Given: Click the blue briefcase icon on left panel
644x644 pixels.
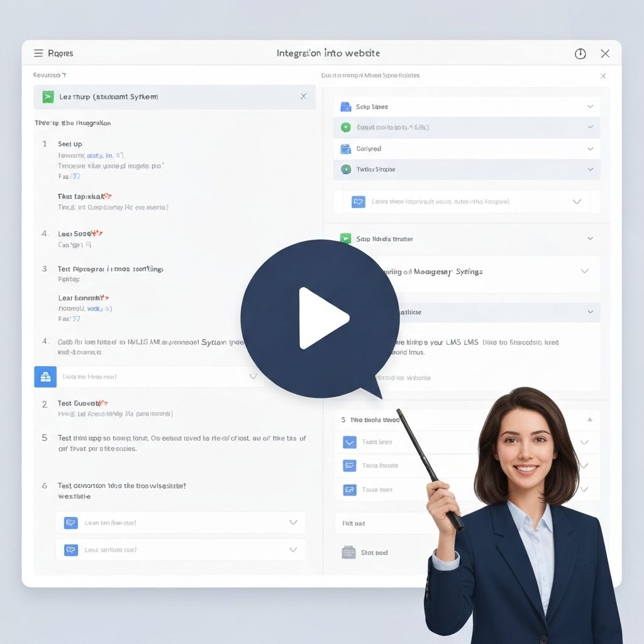Looking at the screenshot, I should pyautogui.click(x=45, y=377).
